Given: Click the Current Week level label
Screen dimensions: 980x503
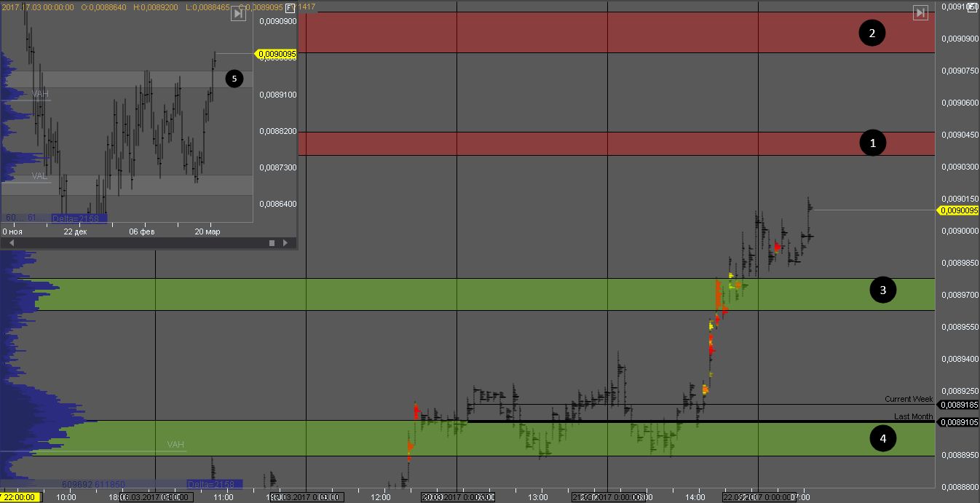Looking at the screenshot, I should coord(908,399).
